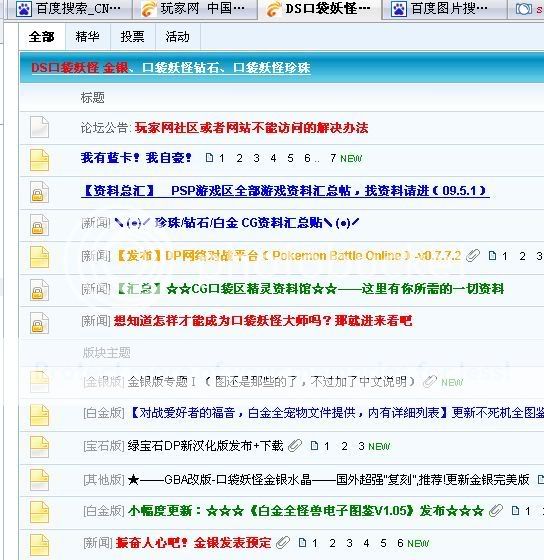Switch to the 百度图片搜 browser tab
Image resolution: width=544 pixels, height=560 pixels.
(x=444, y=9)
